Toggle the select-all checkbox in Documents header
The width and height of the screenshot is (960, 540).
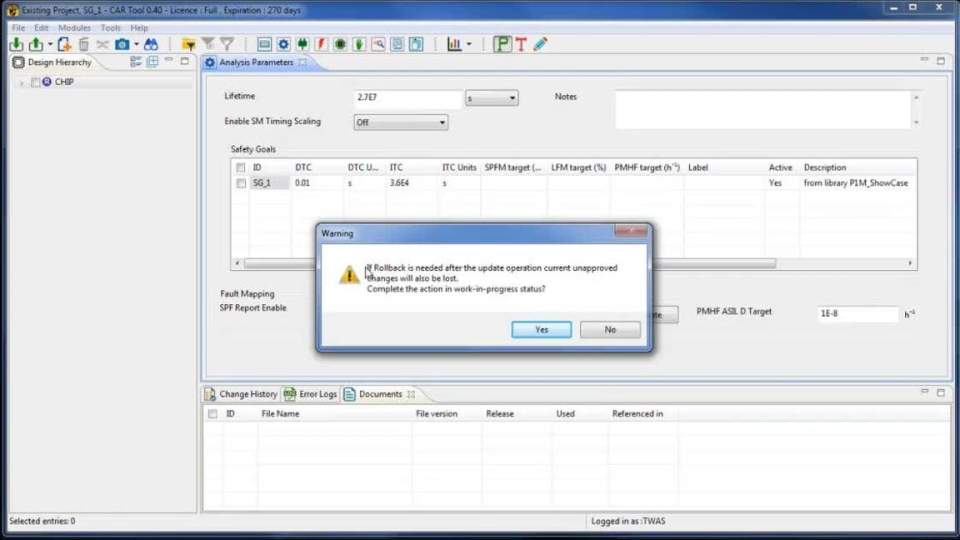coord(212,413)
